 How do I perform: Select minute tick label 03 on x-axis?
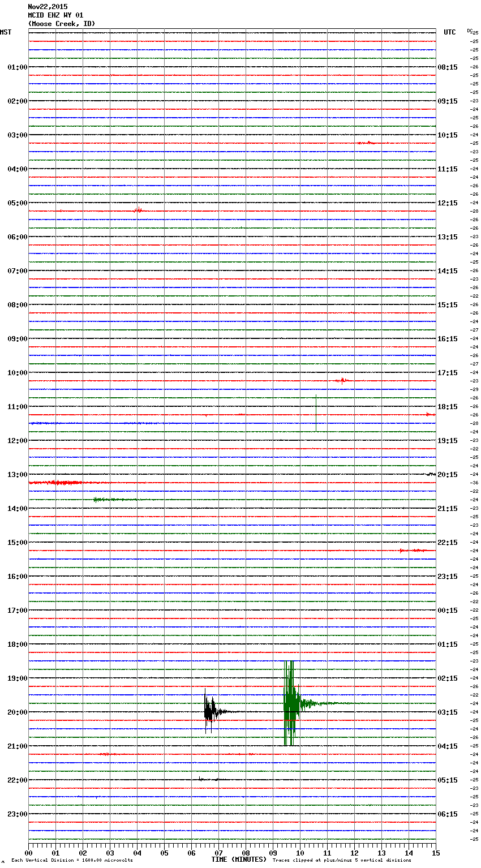point(110,853)
